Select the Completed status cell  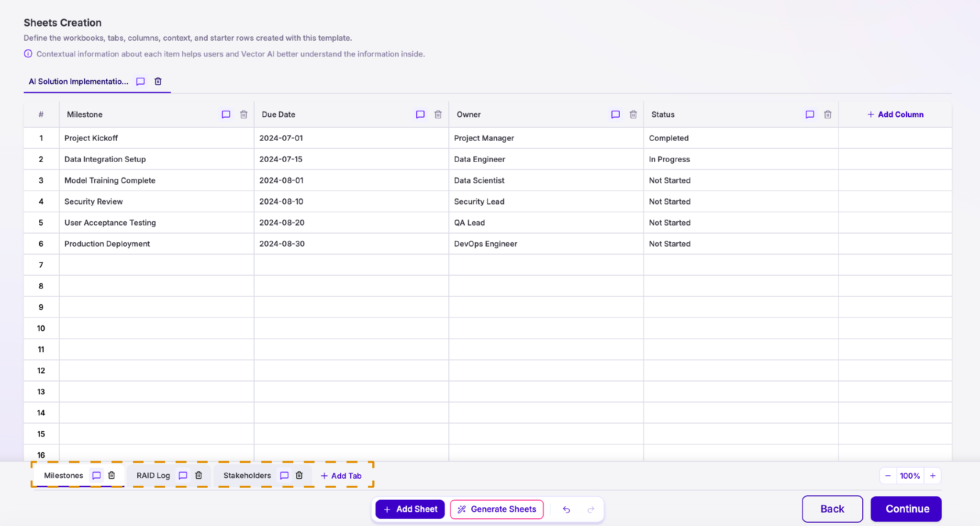(x=741, y=138)
